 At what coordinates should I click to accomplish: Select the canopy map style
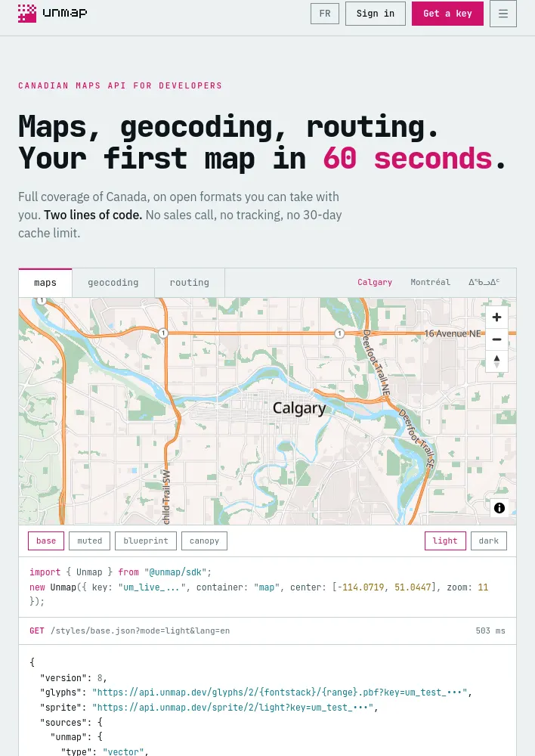204,541
